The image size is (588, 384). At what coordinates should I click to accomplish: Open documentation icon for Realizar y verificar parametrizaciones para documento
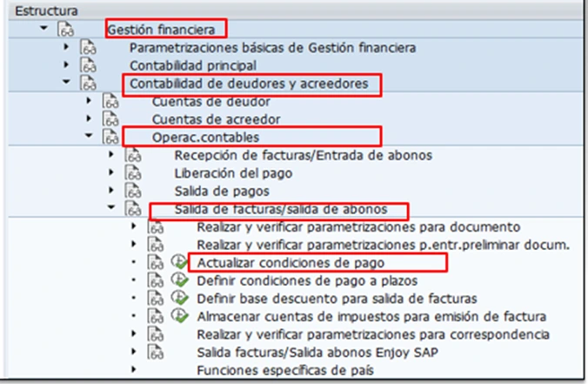coord(155,226)
